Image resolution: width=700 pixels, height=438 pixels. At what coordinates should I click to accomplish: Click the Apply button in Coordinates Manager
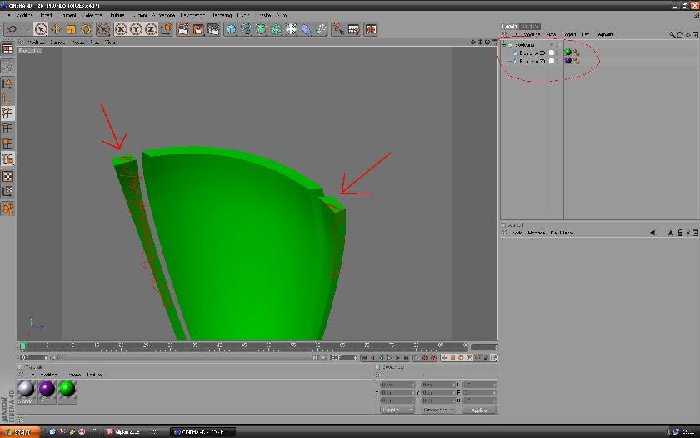click(x=479, y=410)
